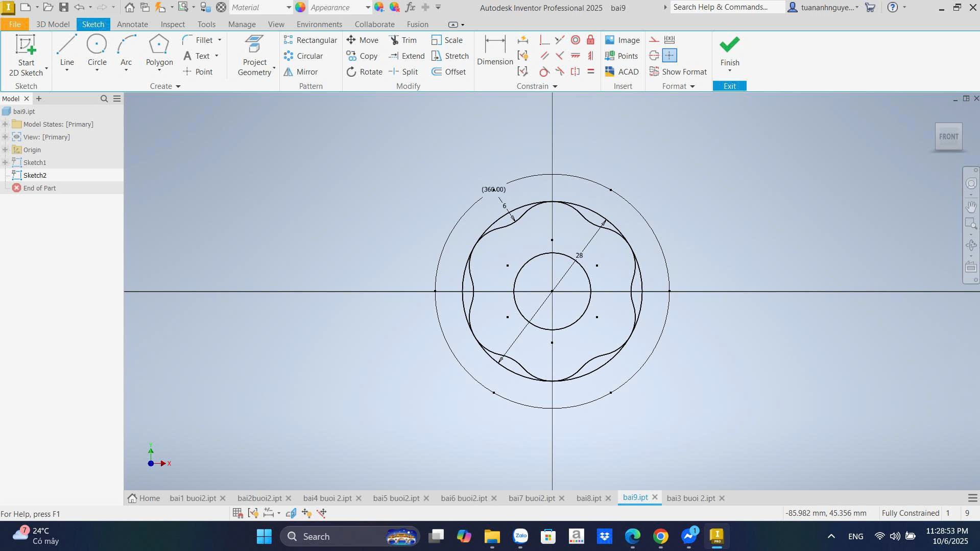Open the bai8.ipt document tab
The image size is (980, 551).
588,498
